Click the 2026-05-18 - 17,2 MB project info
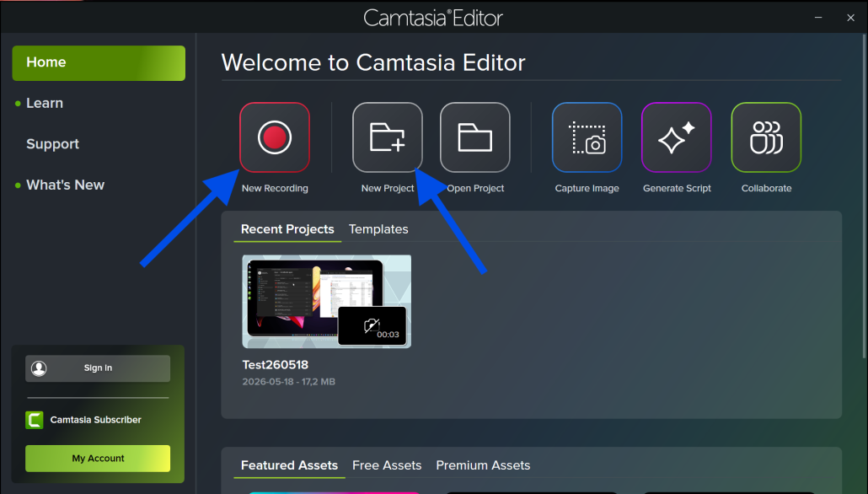Image resolution: width=868 pixels, height=494 pixels. pyautogui.click(x=288, y=382)
